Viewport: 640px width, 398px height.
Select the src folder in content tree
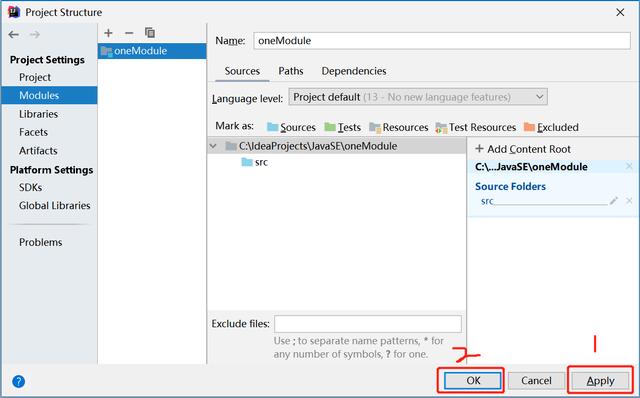pos(255,162)
